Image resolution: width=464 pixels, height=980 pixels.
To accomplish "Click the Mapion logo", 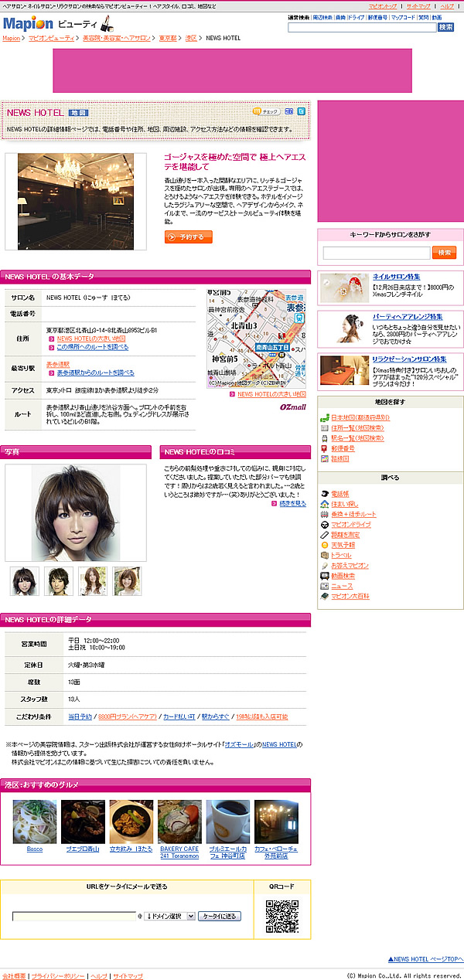I will click(x=28, y=24).
